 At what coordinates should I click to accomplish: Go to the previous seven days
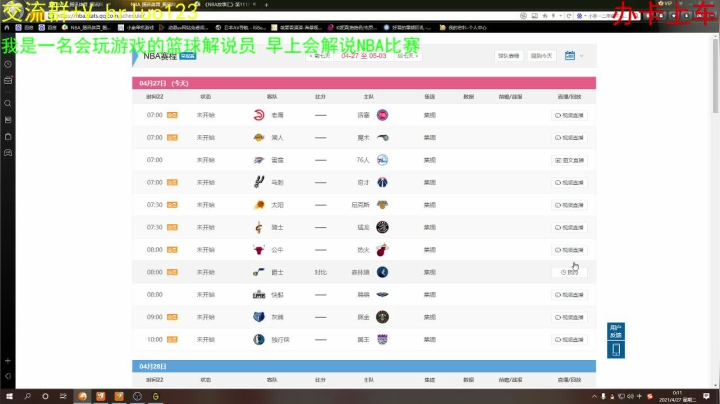tap(320, 56)
